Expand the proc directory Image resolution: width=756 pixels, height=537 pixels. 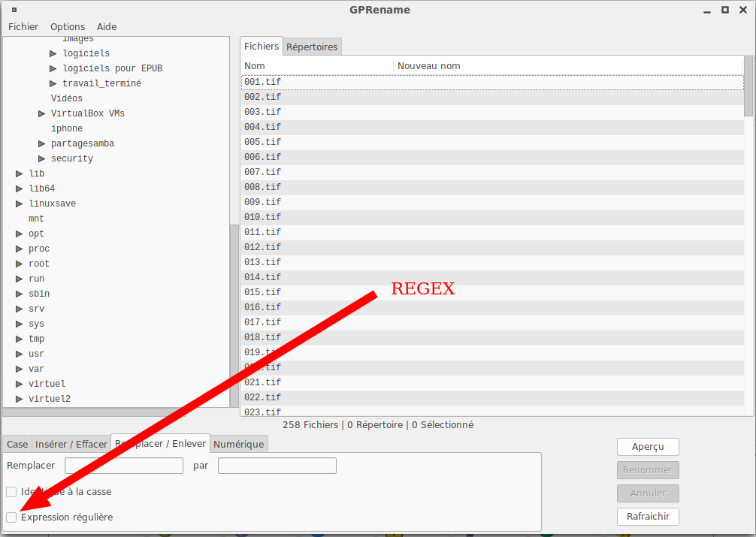(x=20, y=249)
